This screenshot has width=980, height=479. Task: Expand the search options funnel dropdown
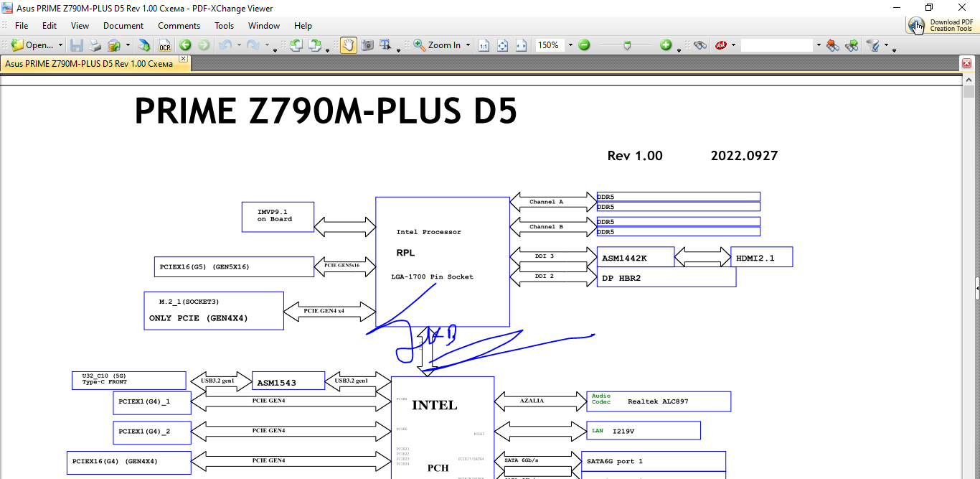click(885, 45)
